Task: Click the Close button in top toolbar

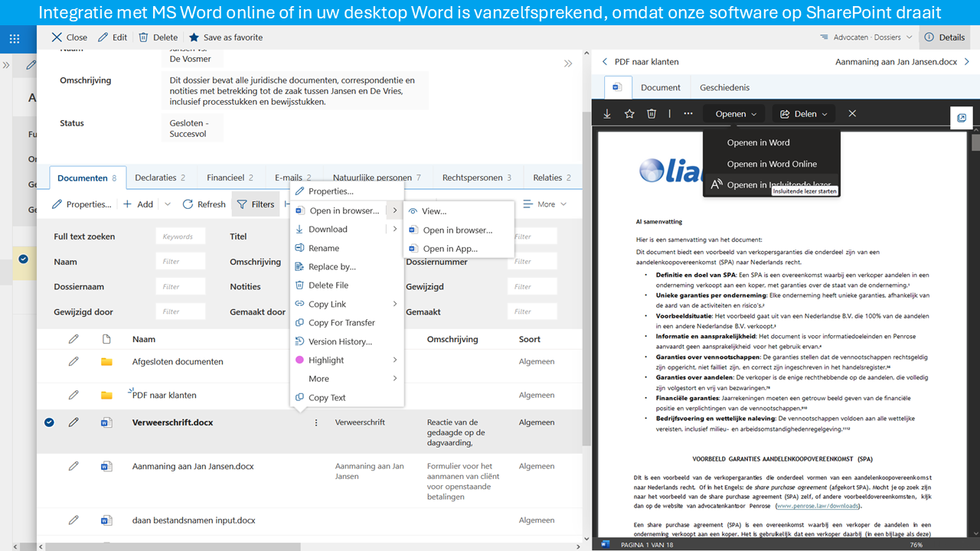Action: coord(70,37)
